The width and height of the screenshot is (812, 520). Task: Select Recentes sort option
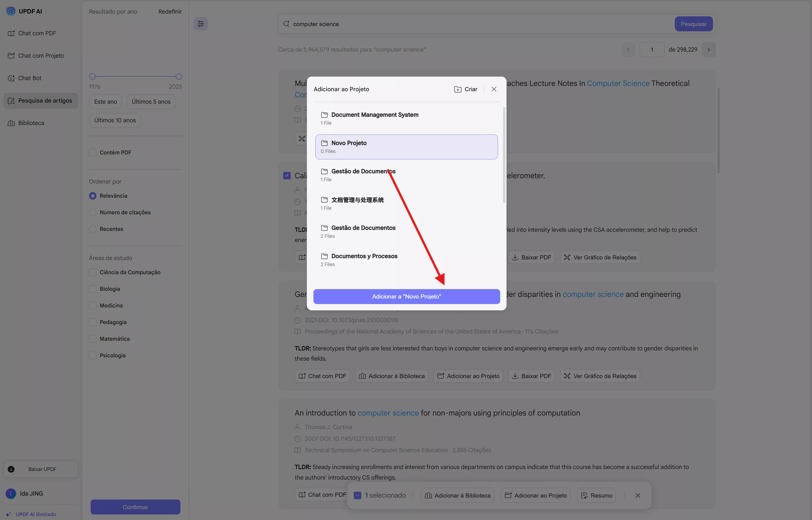[93, 229]
